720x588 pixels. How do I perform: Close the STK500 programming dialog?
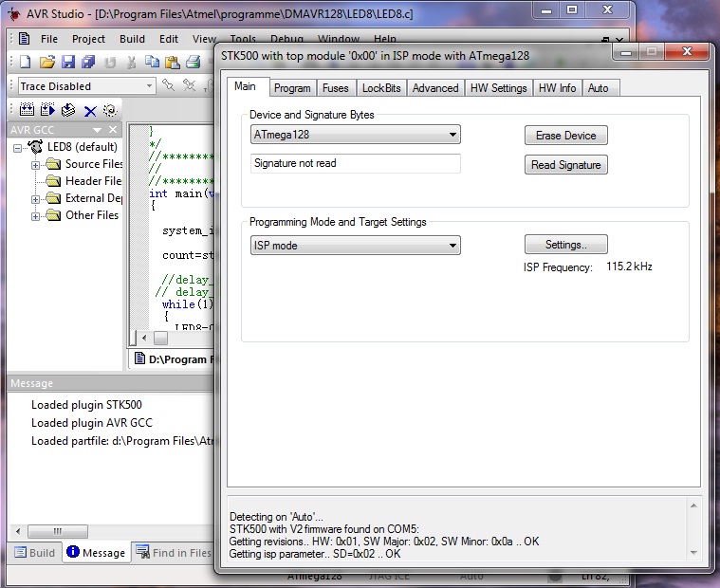[x=687, y=51]
